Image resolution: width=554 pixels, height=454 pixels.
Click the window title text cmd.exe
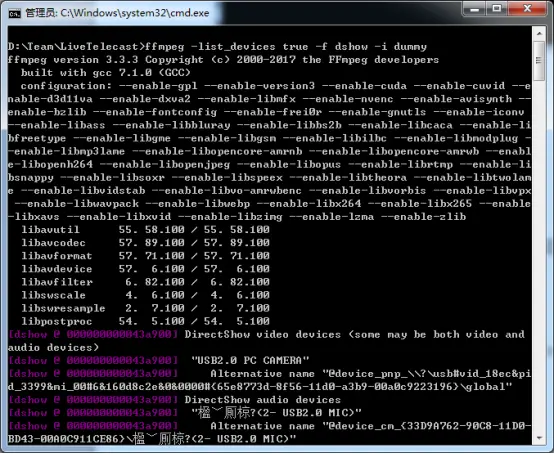tap(117, 13)
